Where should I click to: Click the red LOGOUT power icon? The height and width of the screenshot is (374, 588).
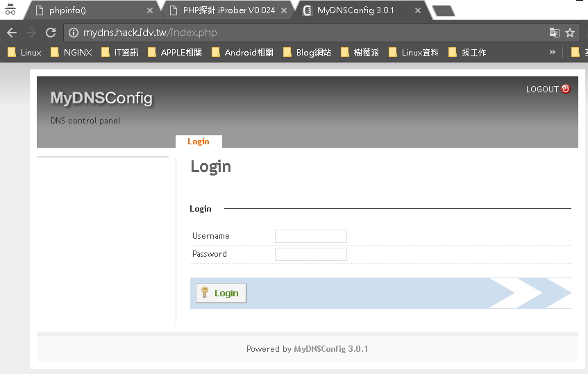click(x=566, y=89)
